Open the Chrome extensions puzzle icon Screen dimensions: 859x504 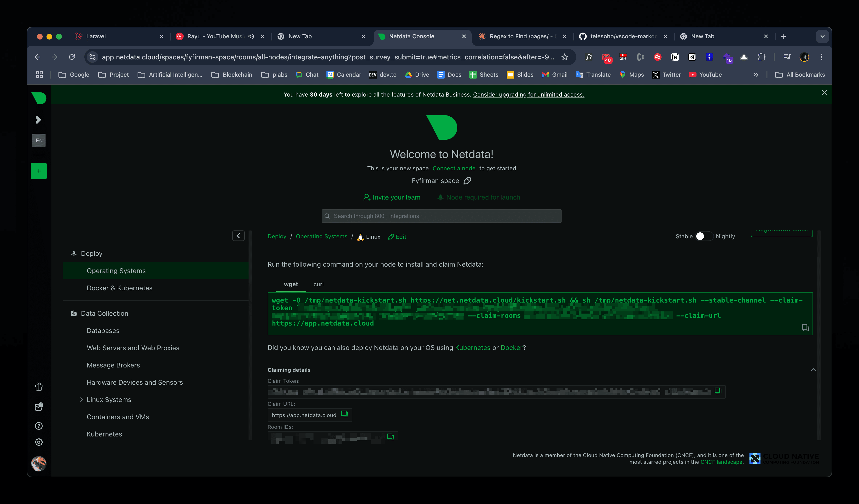click(761, 57)
